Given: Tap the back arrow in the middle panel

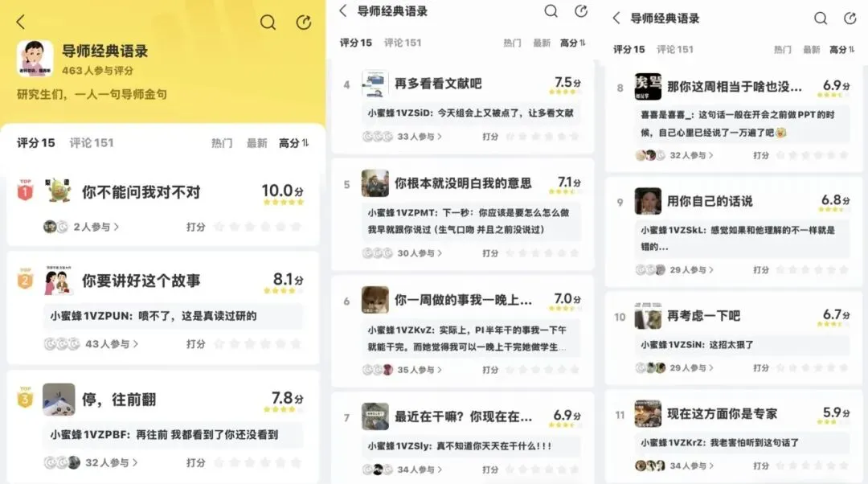Looking at the screenshot, I should click(343, 10).
